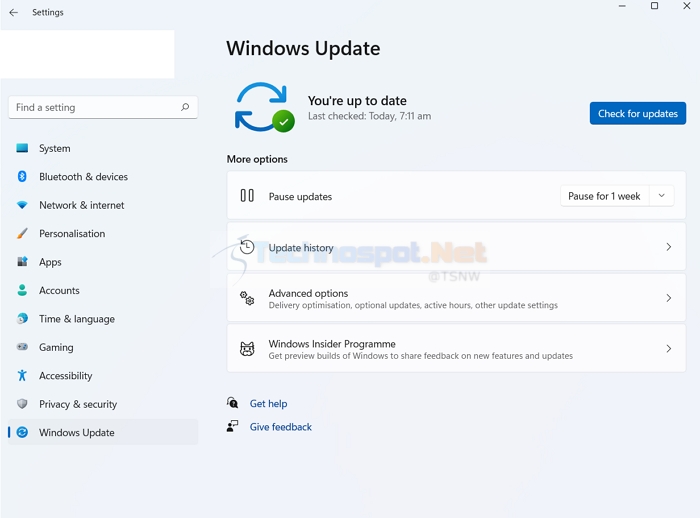Click the System monitor icon
This screenshot has height=518, width=700.
coord(22,148)
